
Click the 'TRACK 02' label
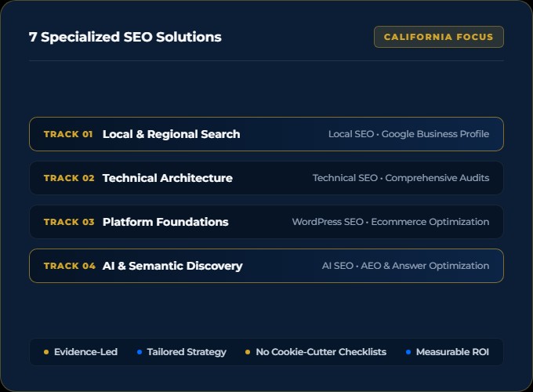pyautogui.click(x=69, y=178)
